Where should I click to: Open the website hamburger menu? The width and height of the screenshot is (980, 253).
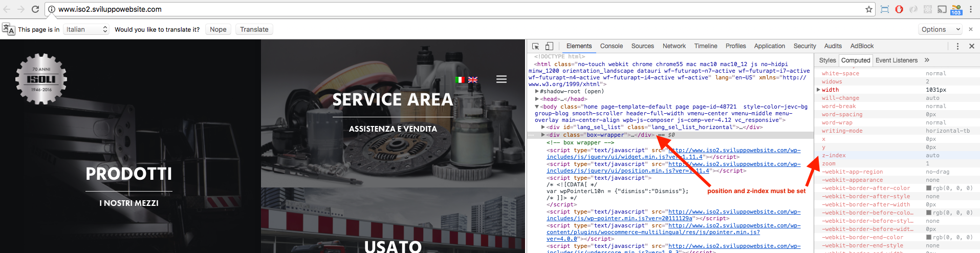(502, 79)
